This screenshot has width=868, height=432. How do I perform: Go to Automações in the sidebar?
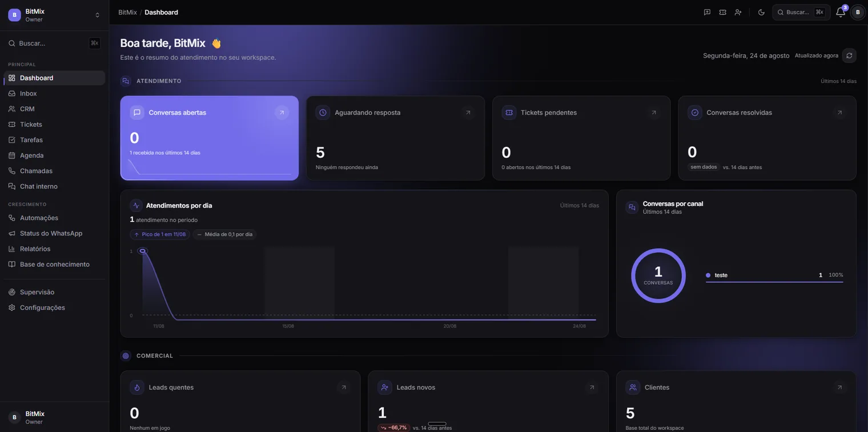pyautogui.click(x=54, y=218)
